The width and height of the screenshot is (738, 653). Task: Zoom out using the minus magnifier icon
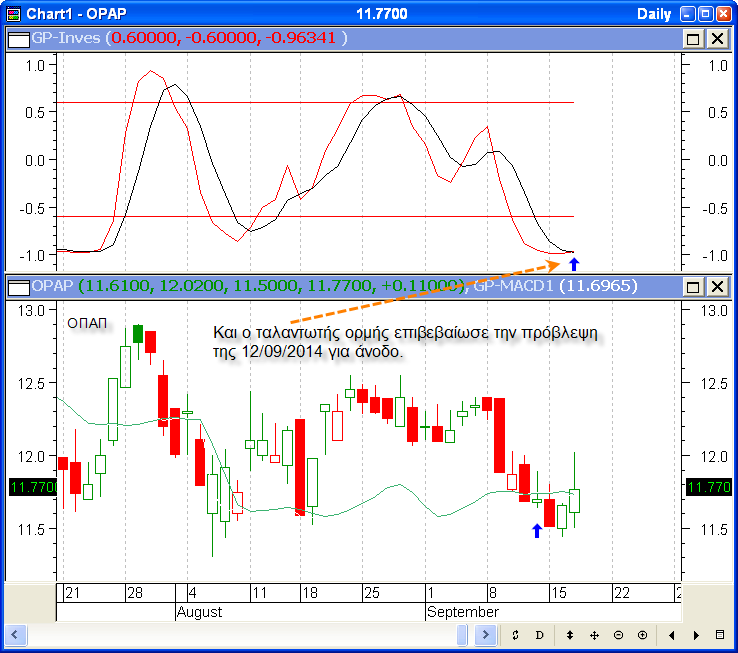618,635
